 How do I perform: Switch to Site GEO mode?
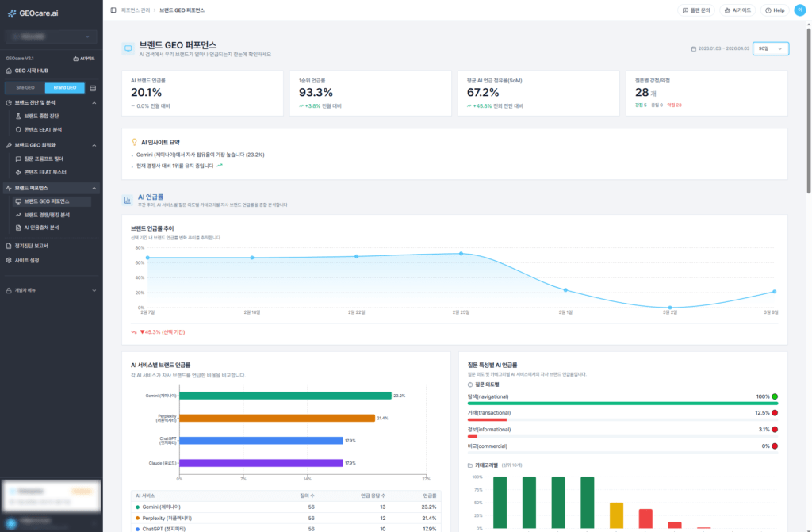point(25,88)
